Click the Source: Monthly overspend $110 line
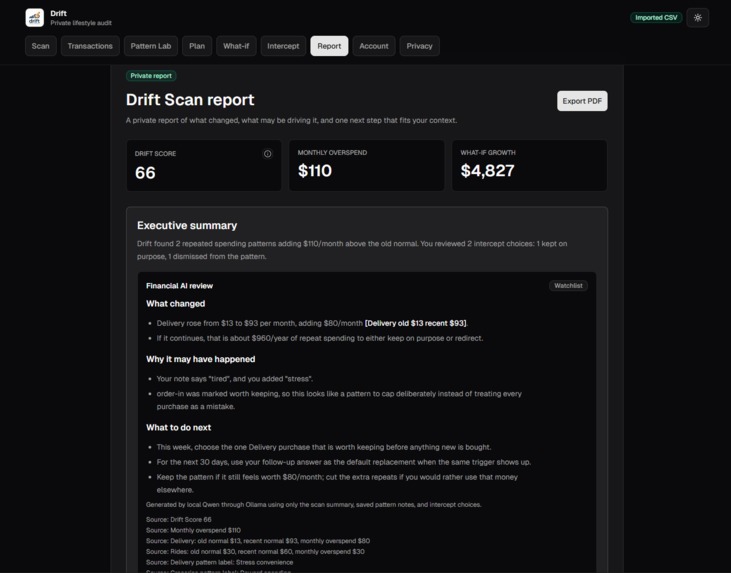This screenshot has height=573, width=731. click(193, 530)
